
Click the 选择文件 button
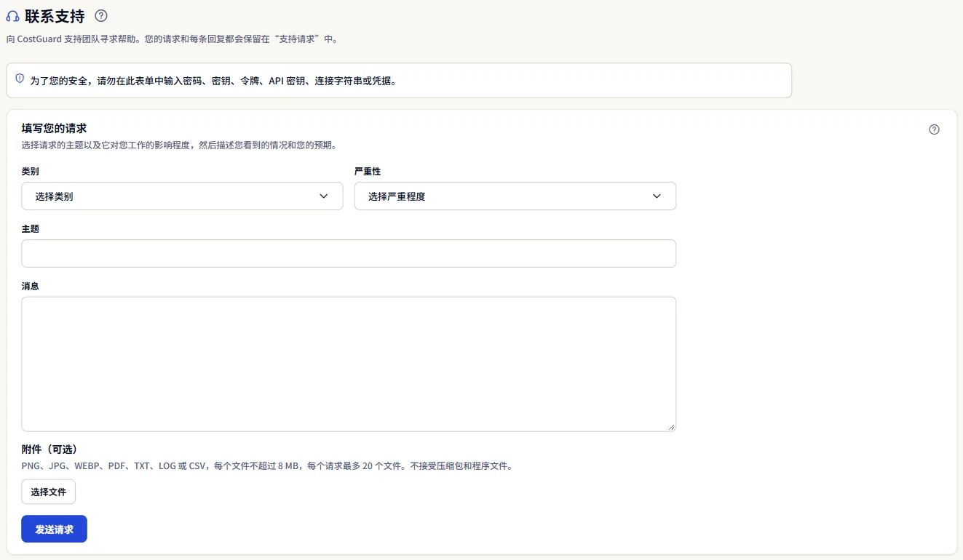point(49,492)
